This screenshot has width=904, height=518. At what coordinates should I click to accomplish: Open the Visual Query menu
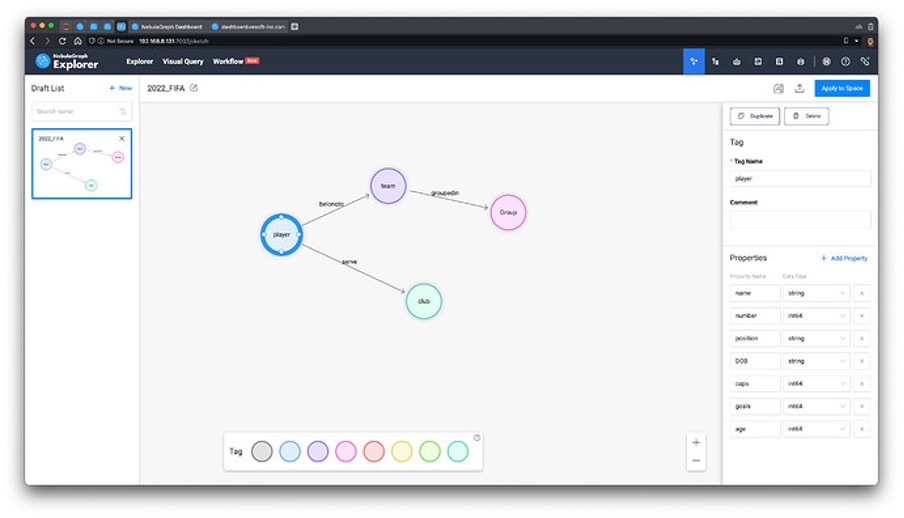pyautogui.click(x=183, y=61)
